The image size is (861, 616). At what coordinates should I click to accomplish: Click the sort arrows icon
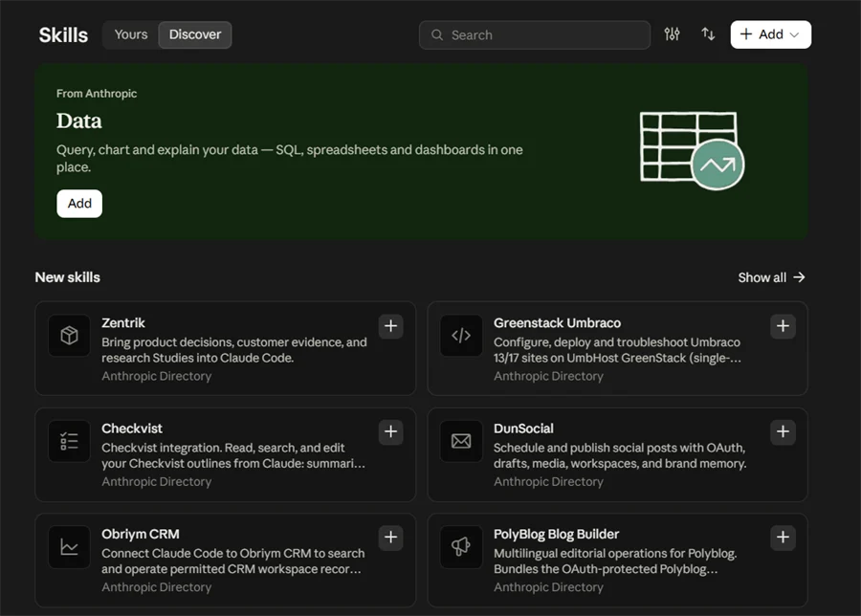[708, 34]
